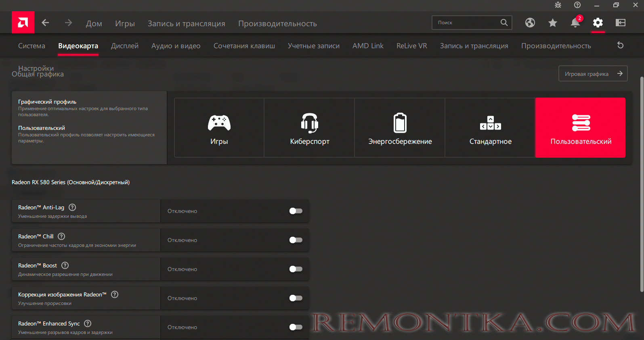Open Производительность top menu
Viewport: 644px width, 340px height.
pyautogui.click(x=277, y=23)
